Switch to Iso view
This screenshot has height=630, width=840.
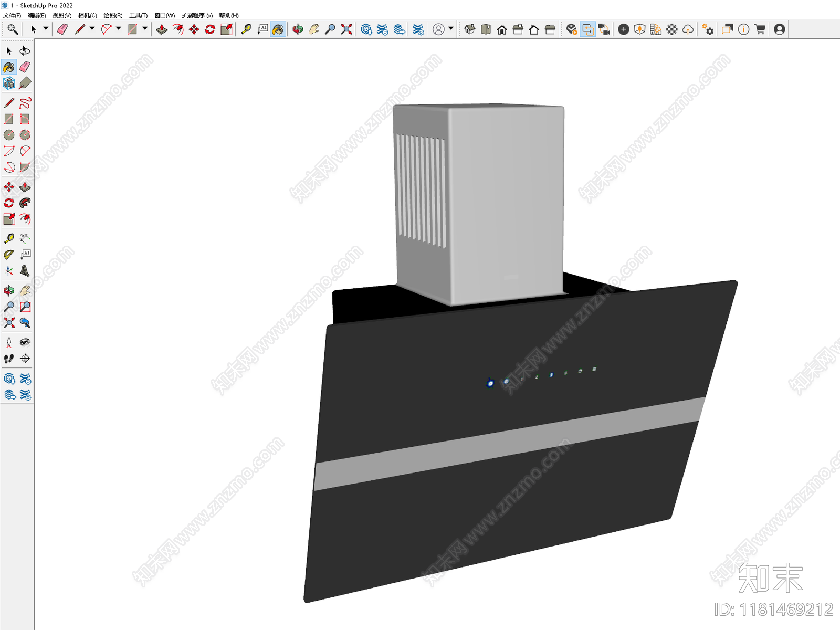470,29
